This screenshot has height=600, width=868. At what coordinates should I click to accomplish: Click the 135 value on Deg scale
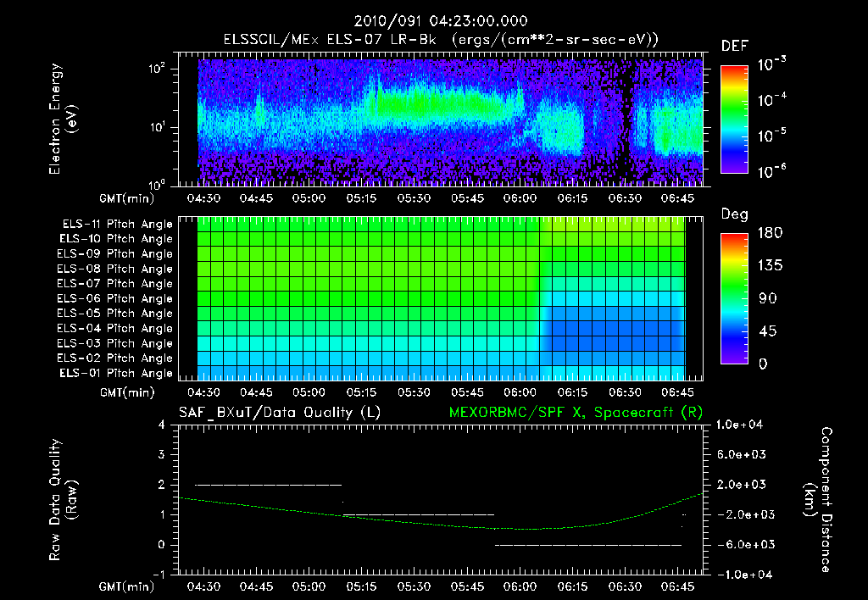(x=771, y=266)
